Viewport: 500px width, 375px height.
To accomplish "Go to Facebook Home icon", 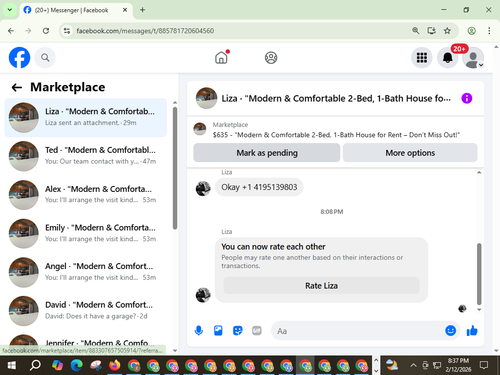I will pyautogui.click(x=221, y=58).
